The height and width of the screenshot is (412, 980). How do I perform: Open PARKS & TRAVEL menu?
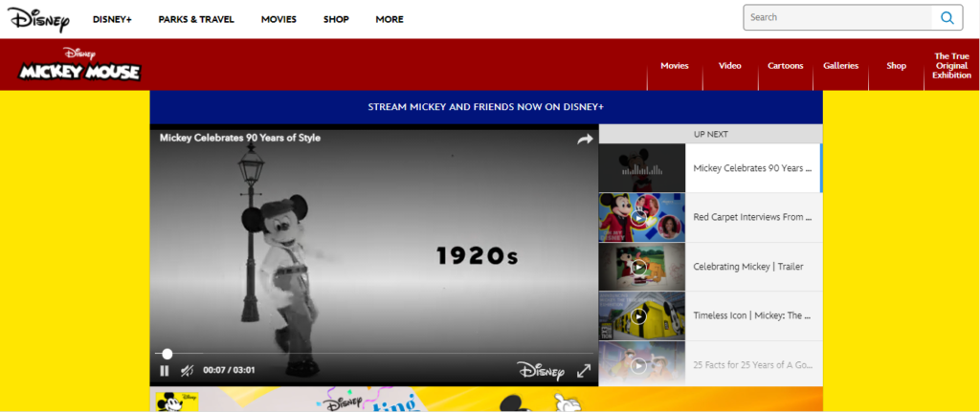click(196, 19)
